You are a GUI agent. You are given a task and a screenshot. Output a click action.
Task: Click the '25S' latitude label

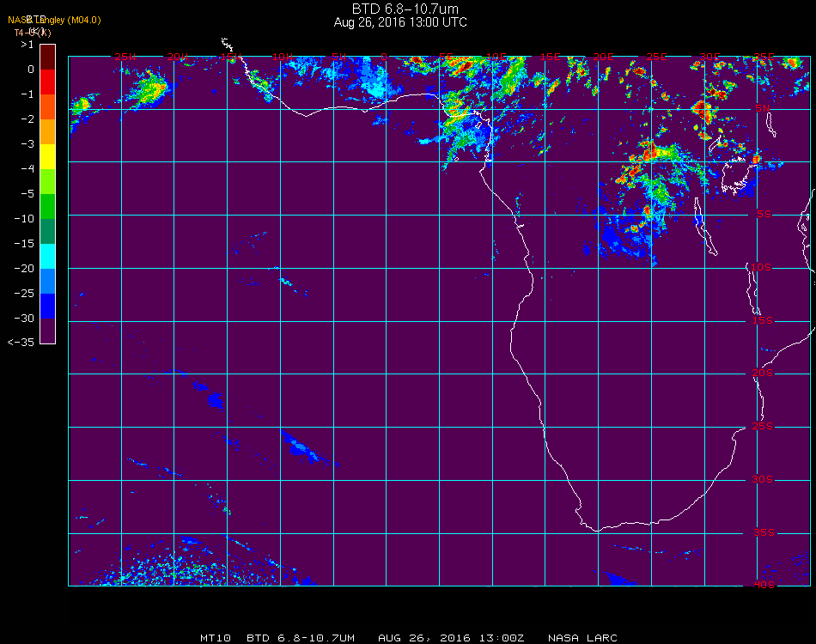tap(763, 426)
